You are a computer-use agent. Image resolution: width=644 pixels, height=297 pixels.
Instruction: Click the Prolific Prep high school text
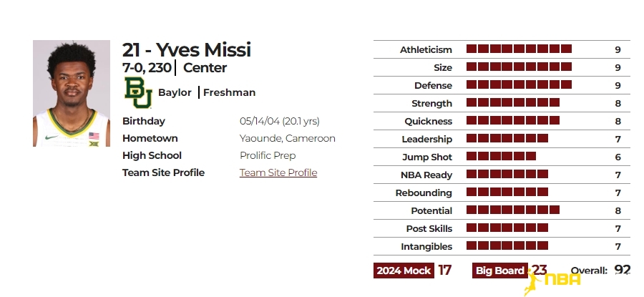point(268,156)
